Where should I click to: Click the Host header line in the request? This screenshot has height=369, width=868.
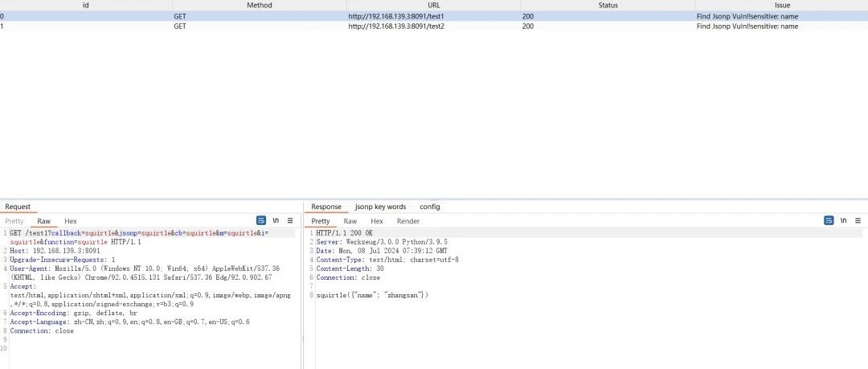(55, 251)
